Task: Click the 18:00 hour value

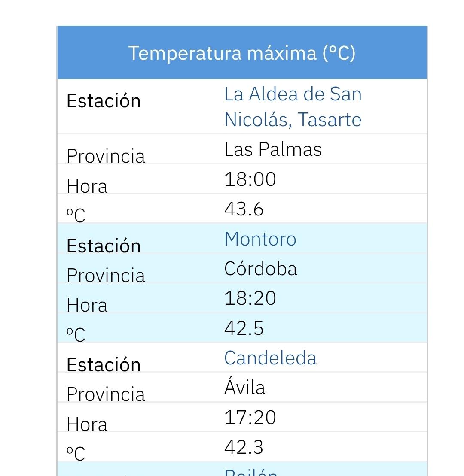Action: coord(250,179)
